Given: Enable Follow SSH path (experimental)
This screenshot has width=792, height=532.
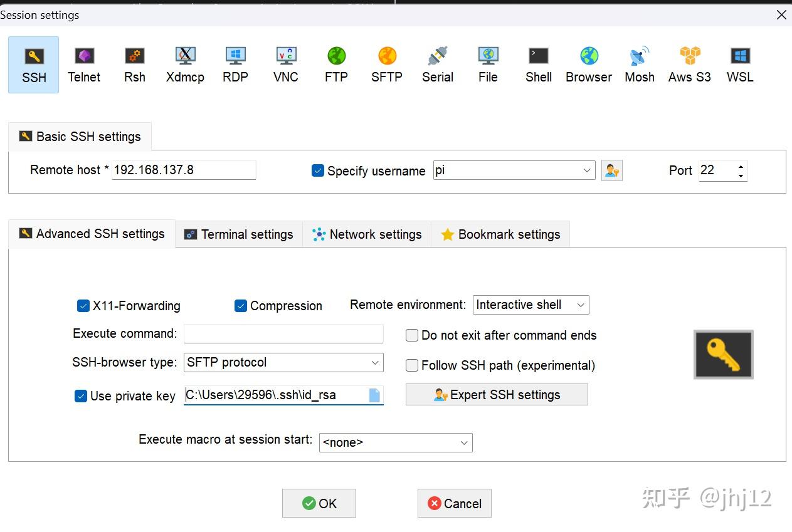Looking at the screenshot, I should (x=412, y=365).
